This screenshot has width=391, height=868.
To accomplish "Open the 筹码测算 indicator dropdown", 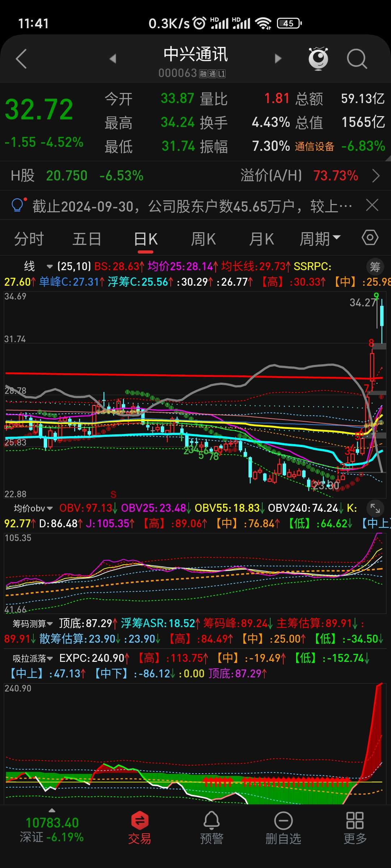I will click(x=33, y=624).
